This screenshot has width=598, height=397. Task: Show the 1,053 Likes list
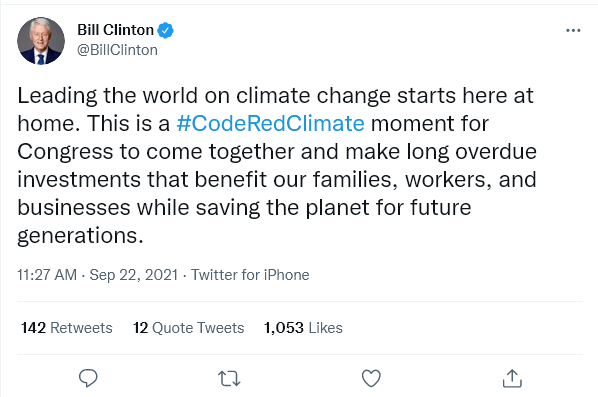pyautogui.click(x=303, y=328)
